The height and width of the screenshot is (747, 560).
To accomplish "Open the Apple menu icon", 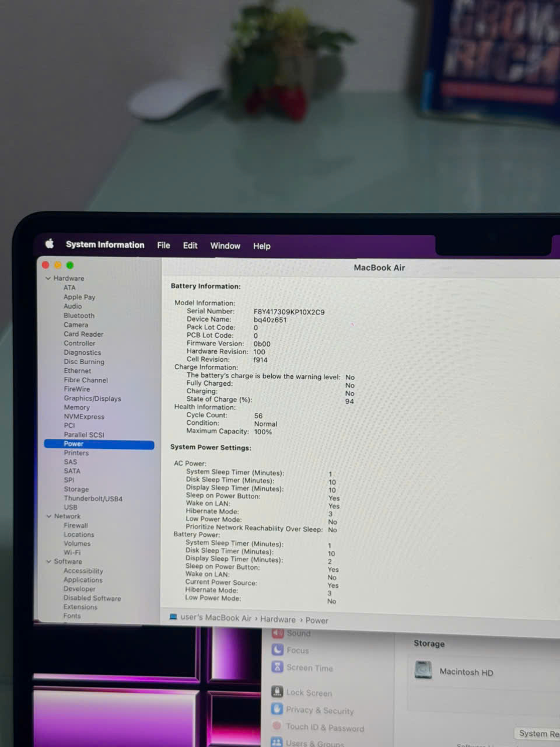I will pyautogui.click(x=50, y=244).
